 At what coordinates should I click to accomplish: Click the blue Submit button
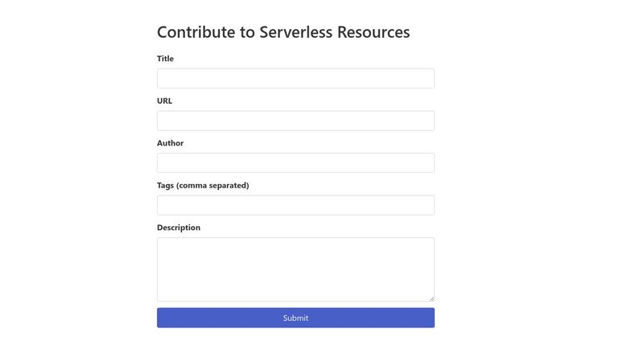pos(295,318)
